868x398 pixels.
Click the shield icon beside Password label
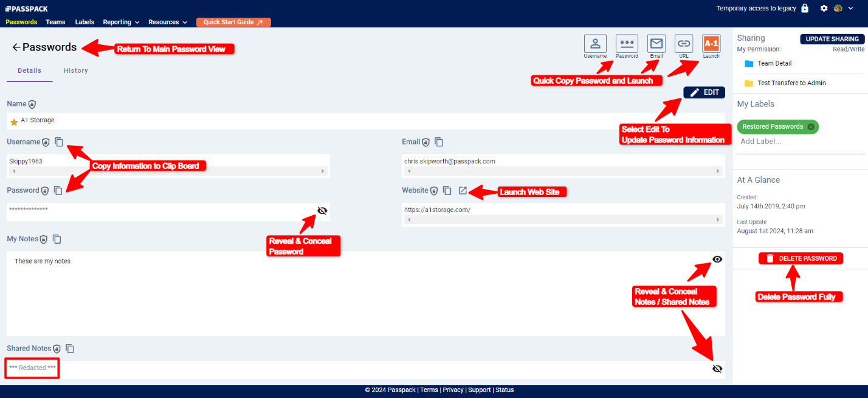pyautogui.click(x=45, y=191)
